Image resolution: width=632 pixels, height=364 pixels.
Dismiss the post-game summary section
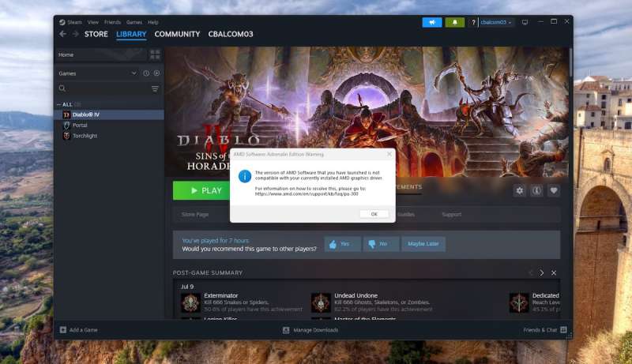click(x=554, y=273)
